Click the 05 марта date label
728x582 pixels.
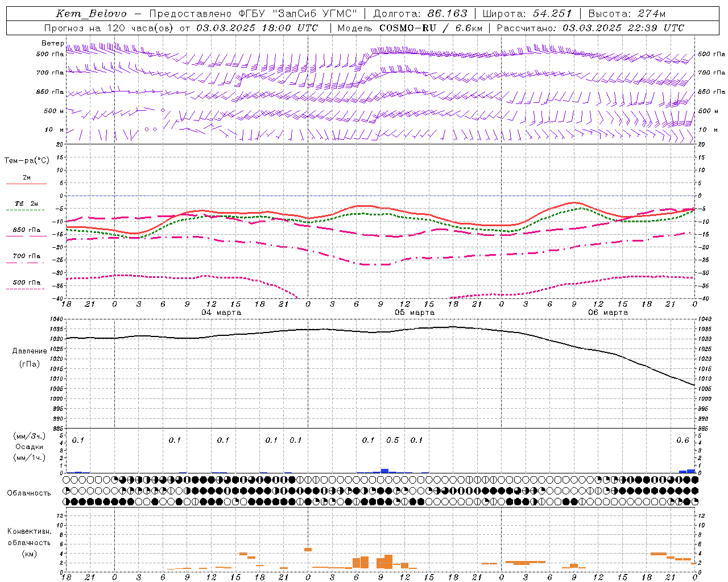(415, 313)
